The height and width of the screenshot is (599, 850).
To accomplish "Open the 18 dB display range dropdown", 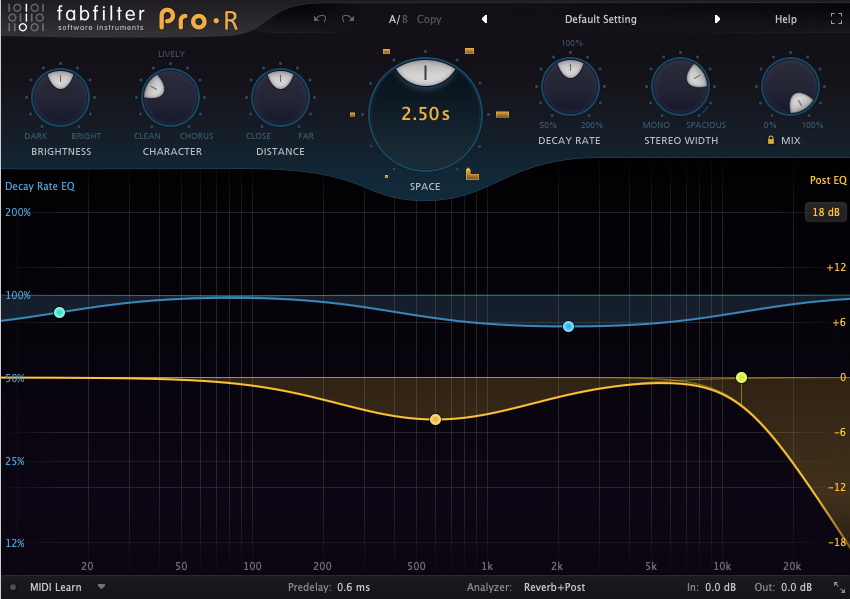I will (x=826, y=212).
